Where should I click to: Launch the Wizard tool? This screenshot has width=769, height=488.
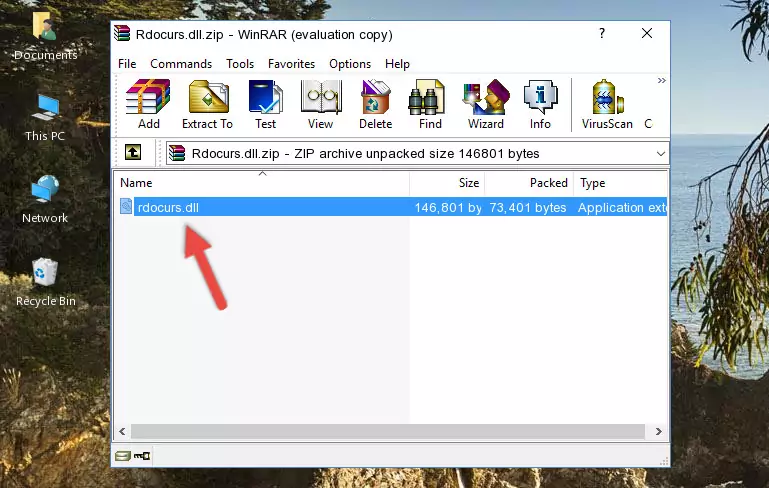click(486, 105)
